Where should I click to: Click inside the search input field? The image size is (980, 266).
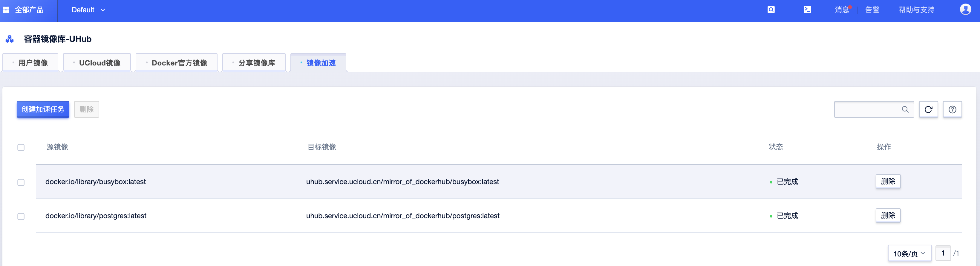(x=867, y=109)
